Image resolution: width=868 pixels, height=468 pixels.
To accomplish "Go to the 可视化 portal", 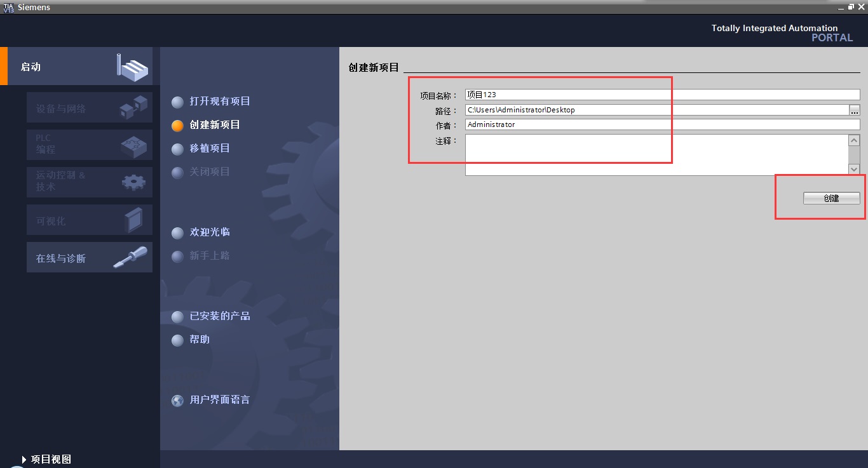I will pyautogui.click(x=90, y=220).
